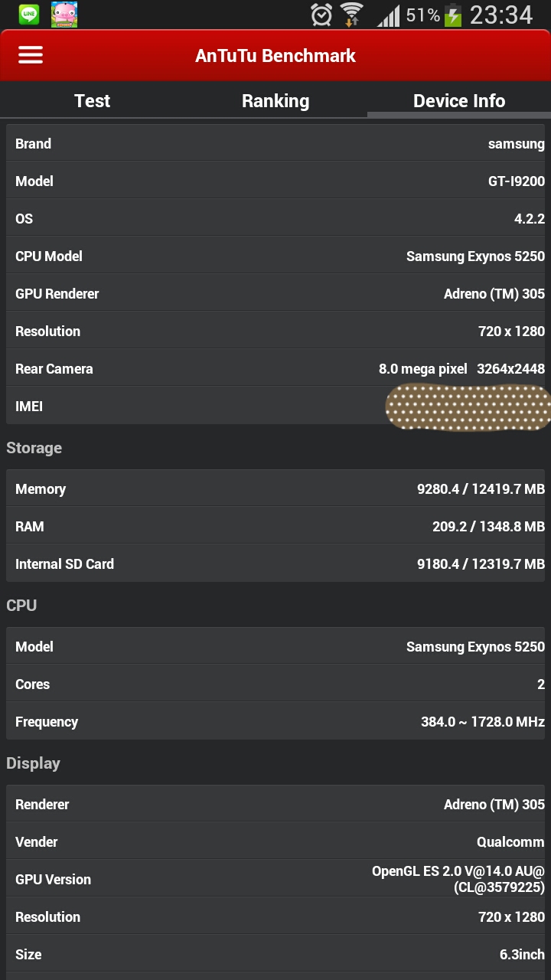Screen dimensions: 551x980
Task: Tap the CPU Frequency row
Action: 275,722
